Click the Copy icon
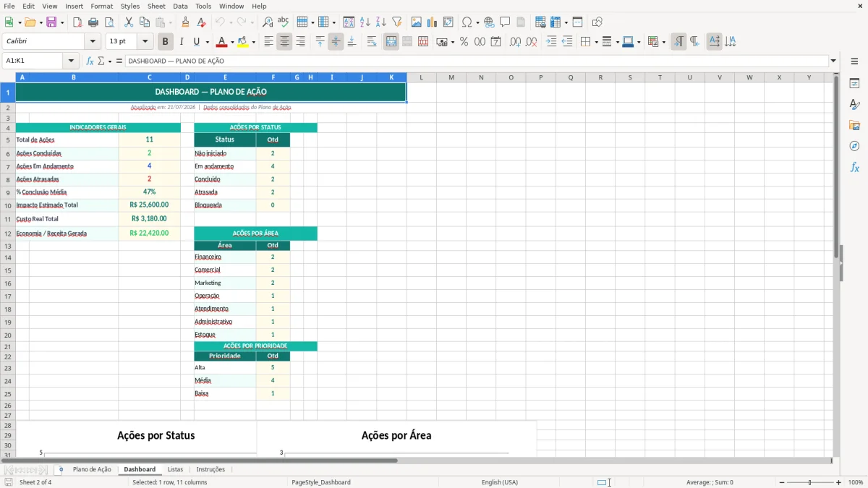868x488 pixels. pyautogui.click(x=145, y=22)
